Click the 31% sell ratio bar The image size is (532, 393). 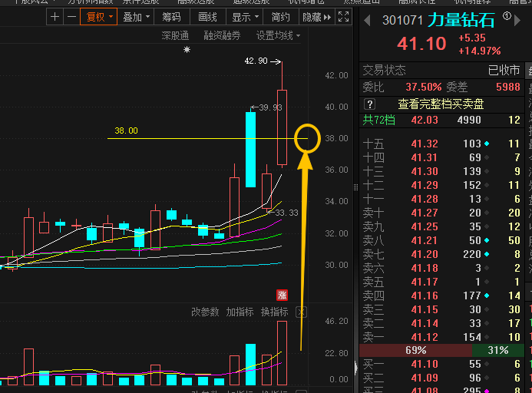point(497,350)
